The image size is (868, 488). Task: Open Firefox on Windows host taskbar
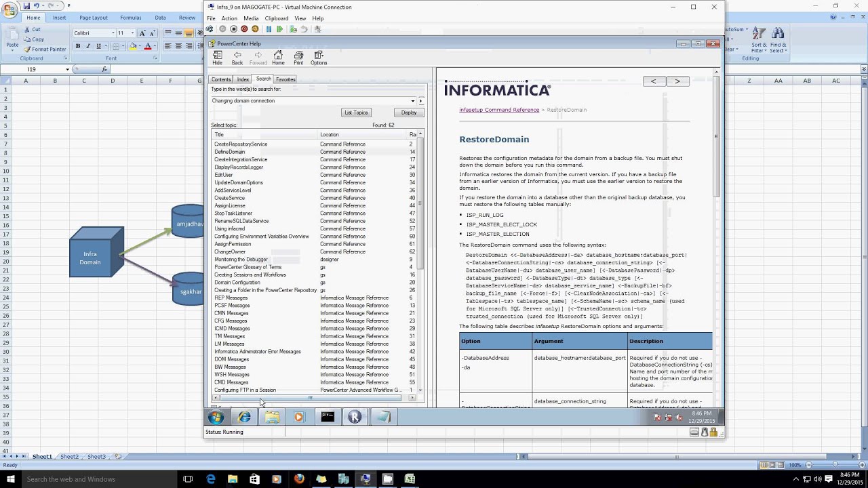pos(299,479)
